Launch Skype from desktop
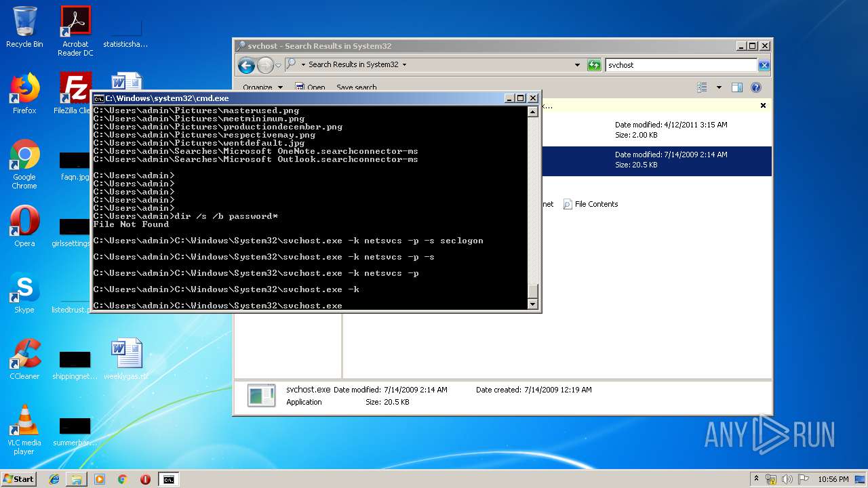 [24, 293]
